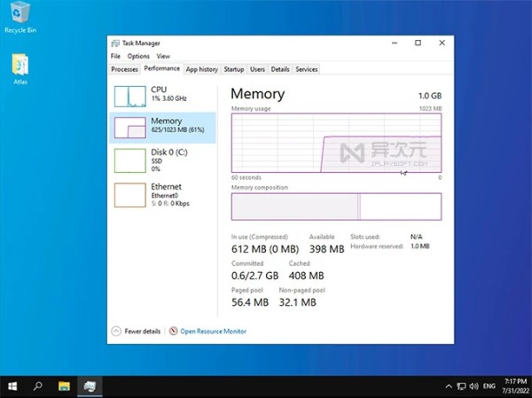Select the CPU mini graph thumbnail

coord(130,97)
